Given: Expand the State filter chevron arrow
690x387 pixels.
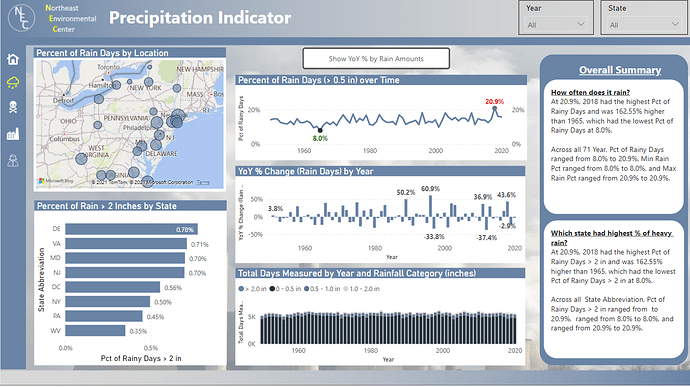Looking at the screenshot, I should 675,24.
